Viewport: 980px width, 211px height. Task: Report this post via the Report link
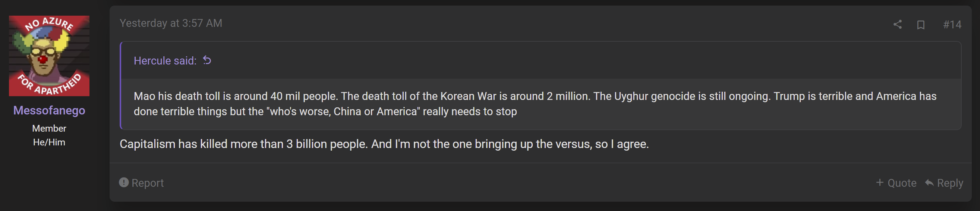(148, 183)
